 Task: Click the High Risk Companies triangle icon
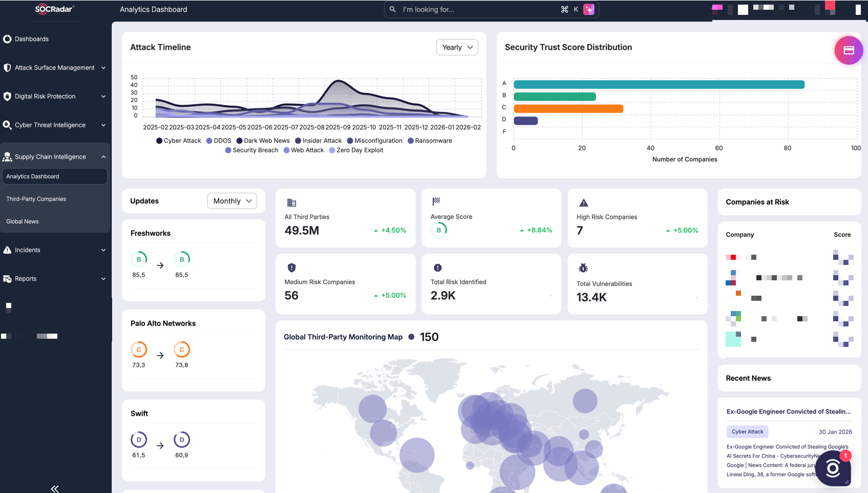pyautogui.click(x=583, y=202)
